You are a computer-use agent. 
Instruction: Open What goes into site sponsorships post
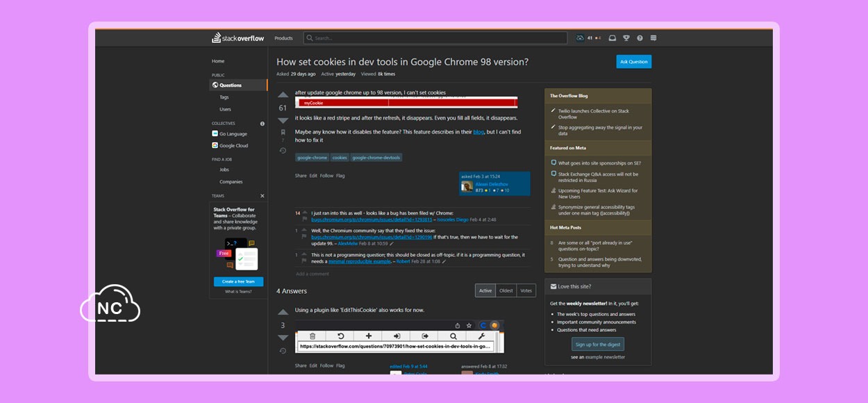[600, 163]
